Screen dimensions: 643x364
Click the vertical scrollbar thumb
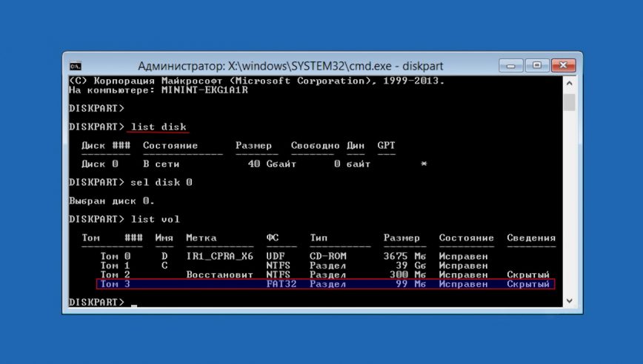click(x=569, y=102)
